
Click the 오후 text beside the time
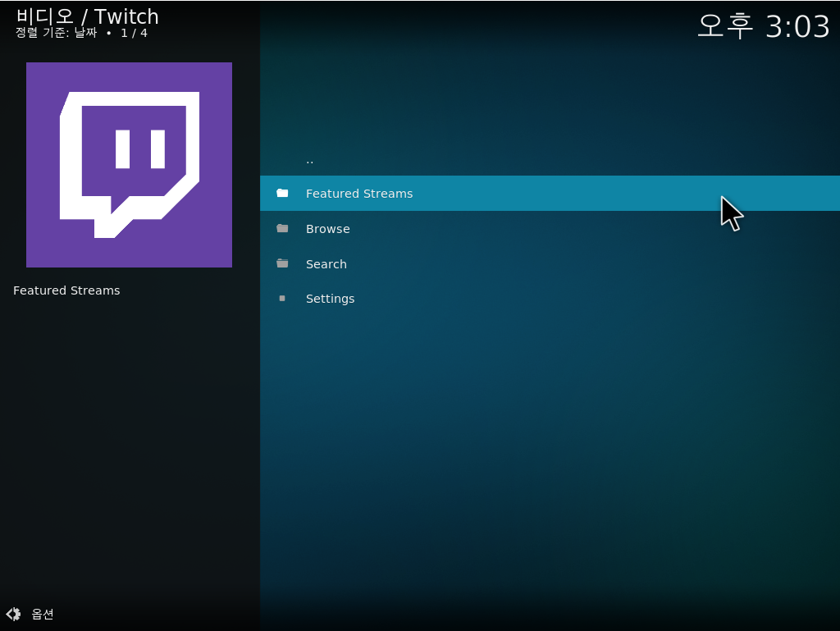pyautogui.click(x=724, y=26)
